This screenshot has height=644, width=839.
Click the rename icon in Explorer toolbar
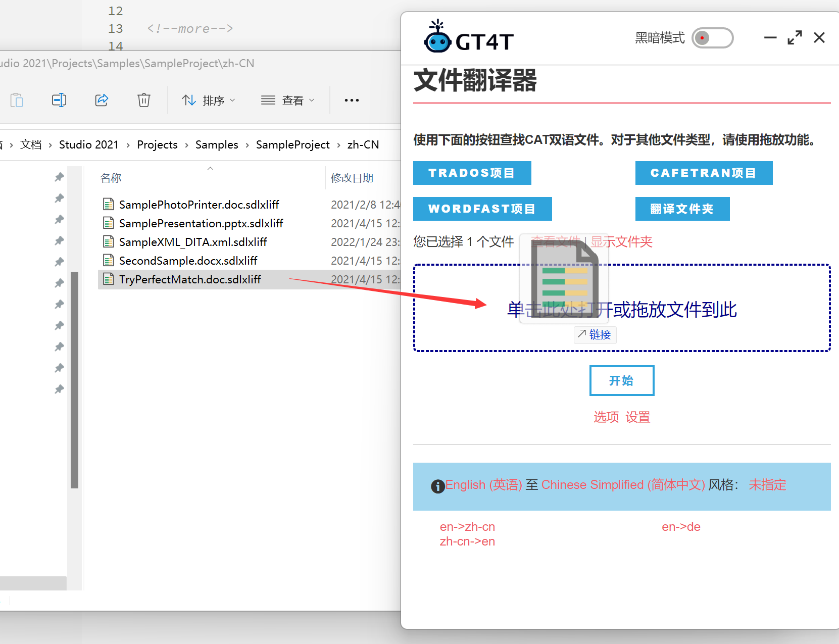(x=59, y=100)
